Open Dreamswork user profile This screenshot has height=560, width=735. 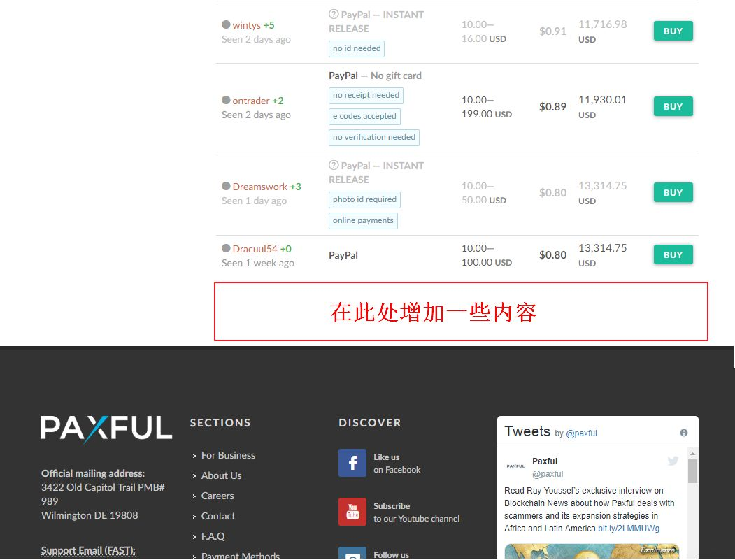click(259, 187)
